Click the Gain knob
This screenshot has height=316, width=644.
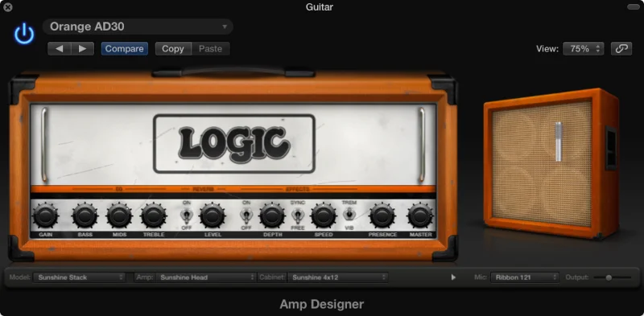click(45, 215)
